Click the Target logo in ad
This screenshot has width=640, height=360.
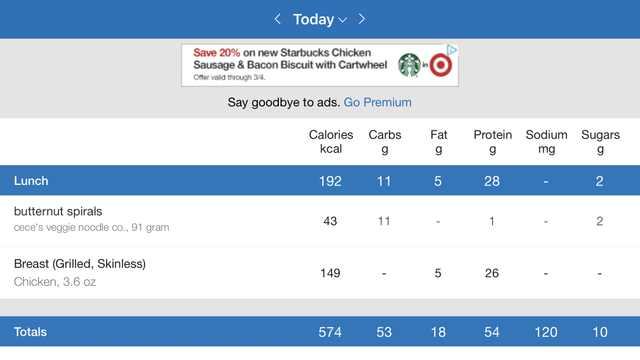point(441,65)
